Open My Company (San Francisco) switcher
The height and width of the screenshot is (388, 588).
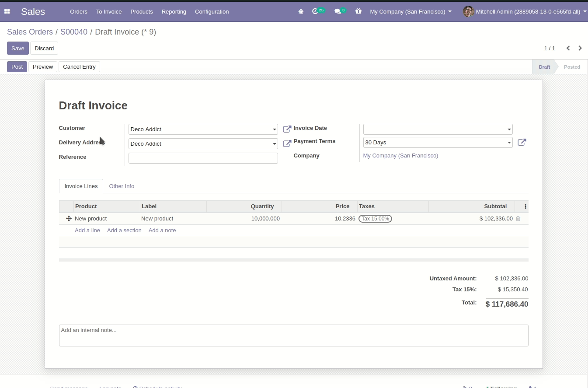pyautogui.click(x=411, y=11)
